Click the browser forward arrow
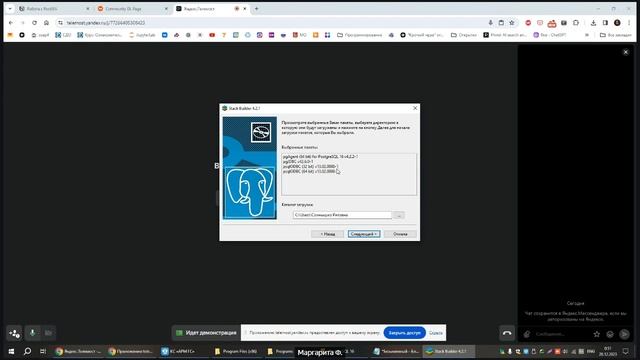Image resolution: width=640 pixels, height=360 pixels. click(23, 23)
